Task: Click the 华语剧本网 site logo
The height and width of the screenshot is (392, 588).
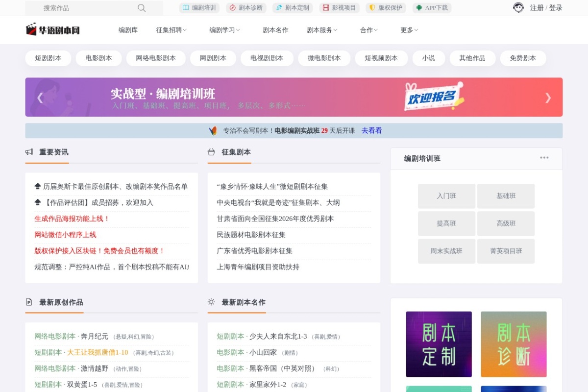Action: (x=52, y=30)
